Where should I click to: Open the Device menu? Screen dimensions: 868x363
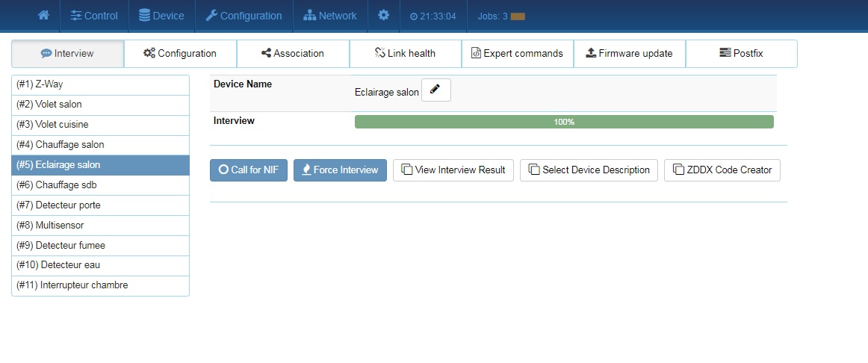tap(161, 16)
